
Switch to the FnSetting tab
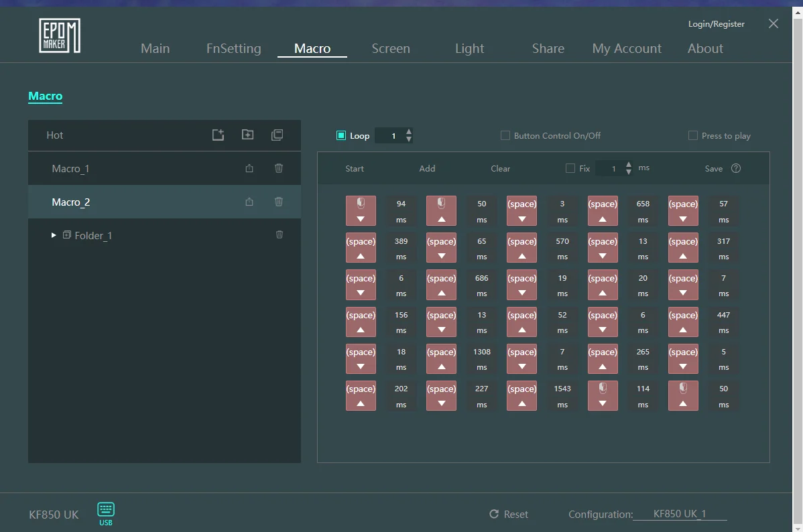[233, 48]
